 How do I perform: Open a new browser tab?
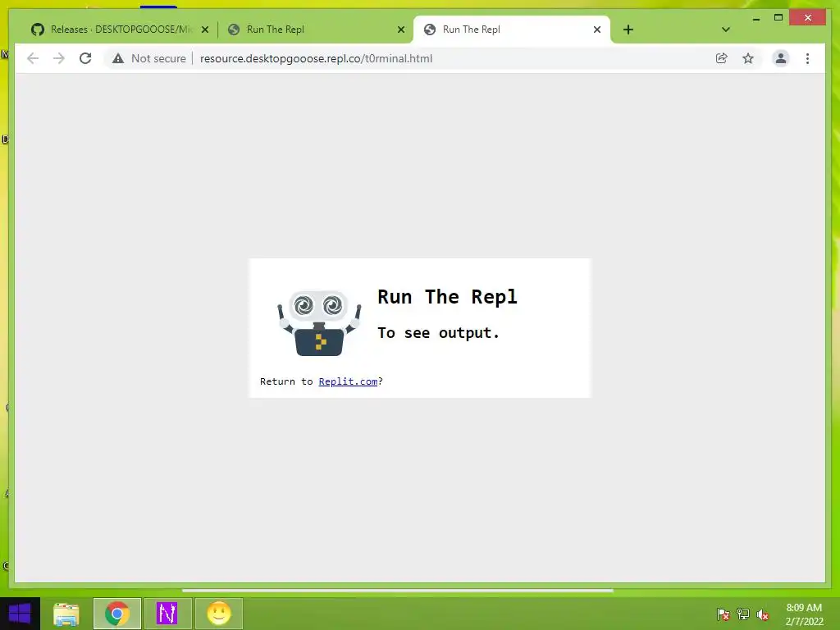point(628,30)
